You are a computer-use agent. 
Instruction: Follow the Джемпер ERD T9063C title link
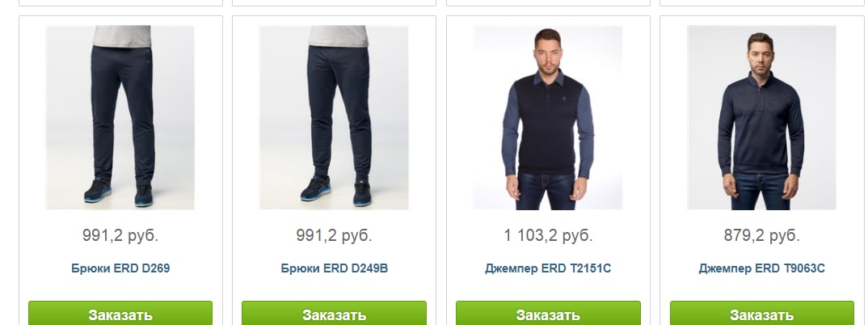(x=761, y=268)
